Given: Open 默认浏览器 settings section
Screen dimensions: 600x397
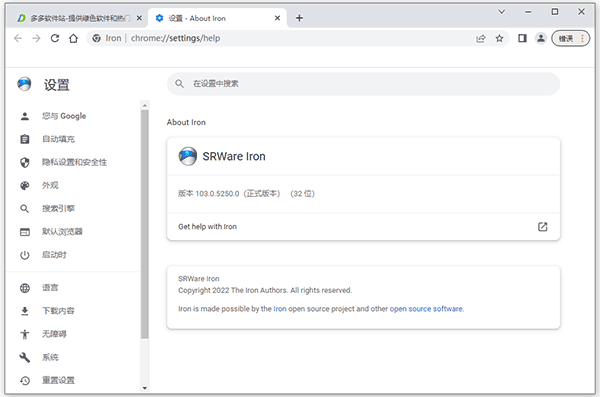Looking at the screenshot, I should pos(73,232).
